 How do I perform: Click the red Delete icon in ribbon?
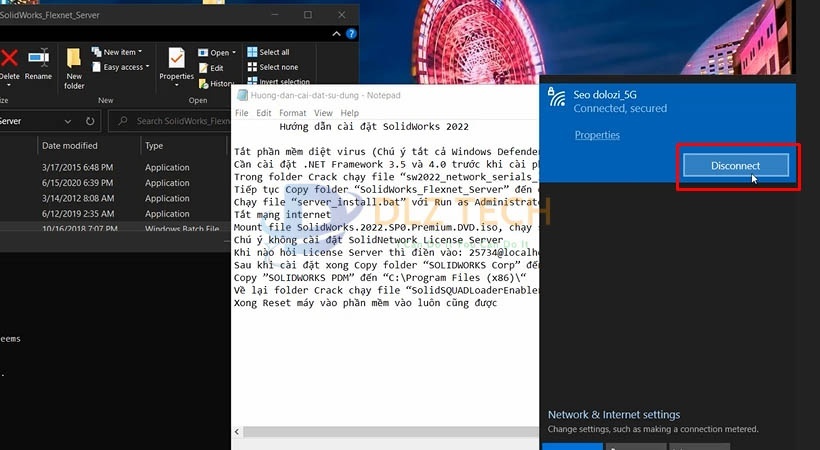(9, 59)
